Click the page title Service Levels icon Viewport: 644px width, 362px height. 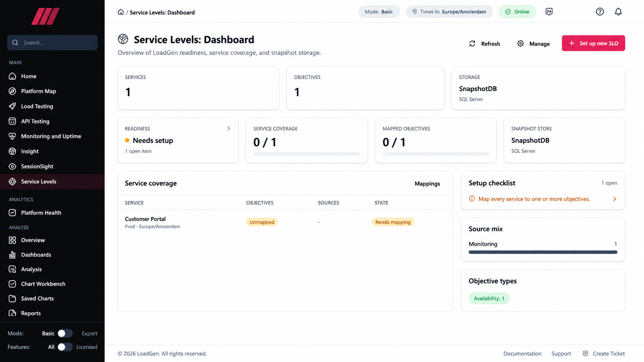pyautogui.click(x=123, y=39)
